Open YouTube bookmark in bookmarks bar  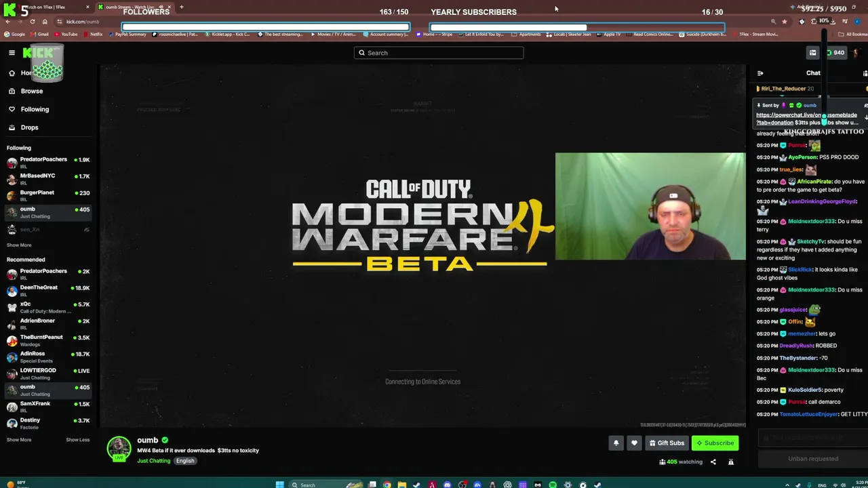[x=66, y=34]
